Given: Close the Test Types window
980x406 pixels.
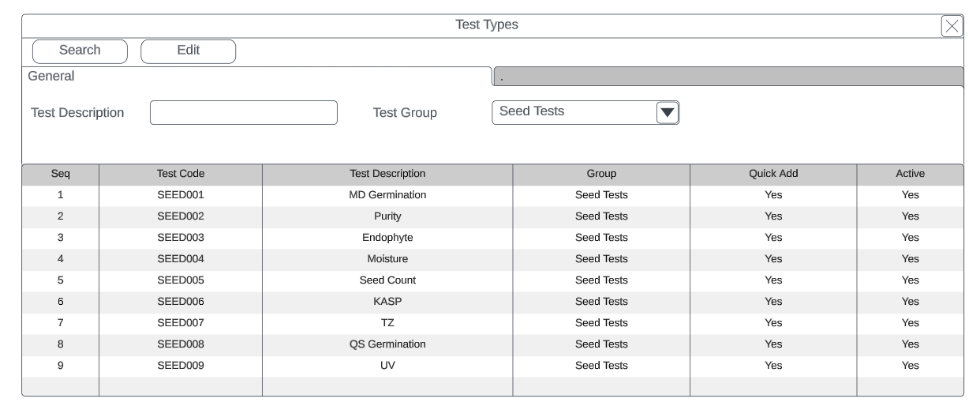Looking at the screenshot, I should (952, 26).
